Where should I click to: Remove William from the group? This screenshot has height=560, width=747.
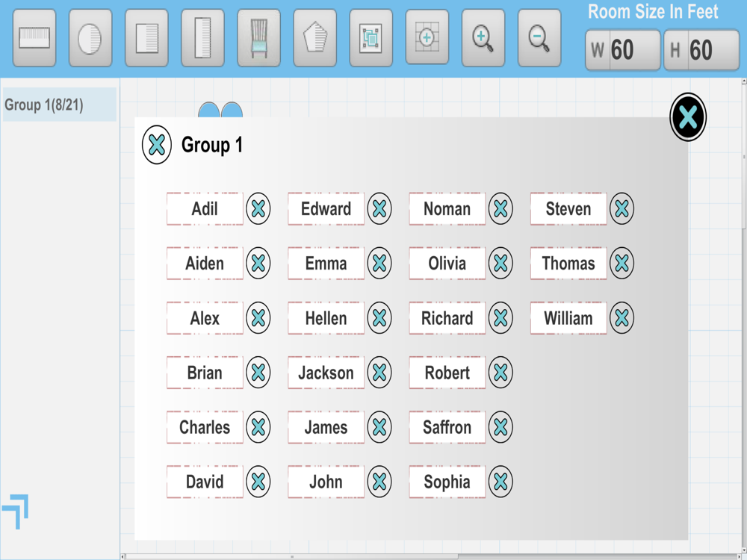pyautogui.click(x=622, y=317)
